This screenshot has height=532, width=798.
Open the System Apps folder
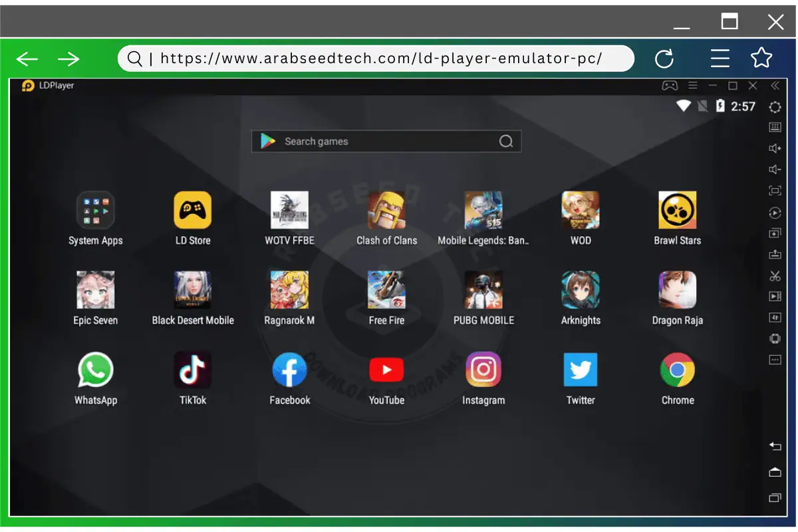(x=95, y=209)
